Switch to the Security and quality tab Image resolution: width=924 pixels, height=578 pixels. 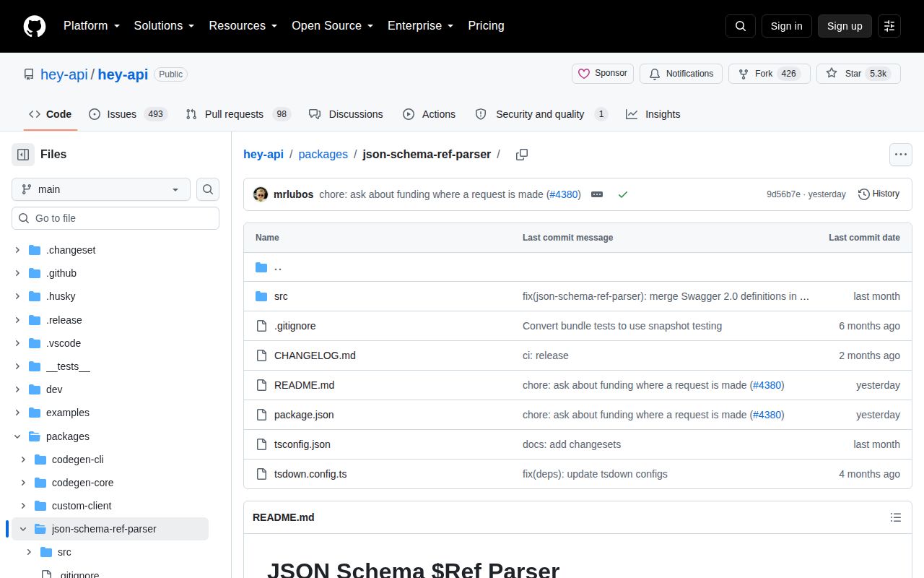pos(541,114)
